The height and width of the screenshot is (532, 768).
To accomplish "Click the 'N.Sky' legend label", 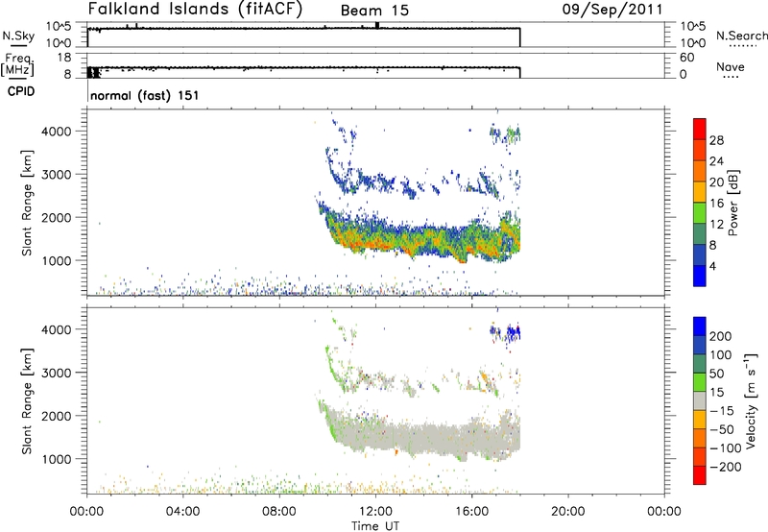I will tap(18, 36).
